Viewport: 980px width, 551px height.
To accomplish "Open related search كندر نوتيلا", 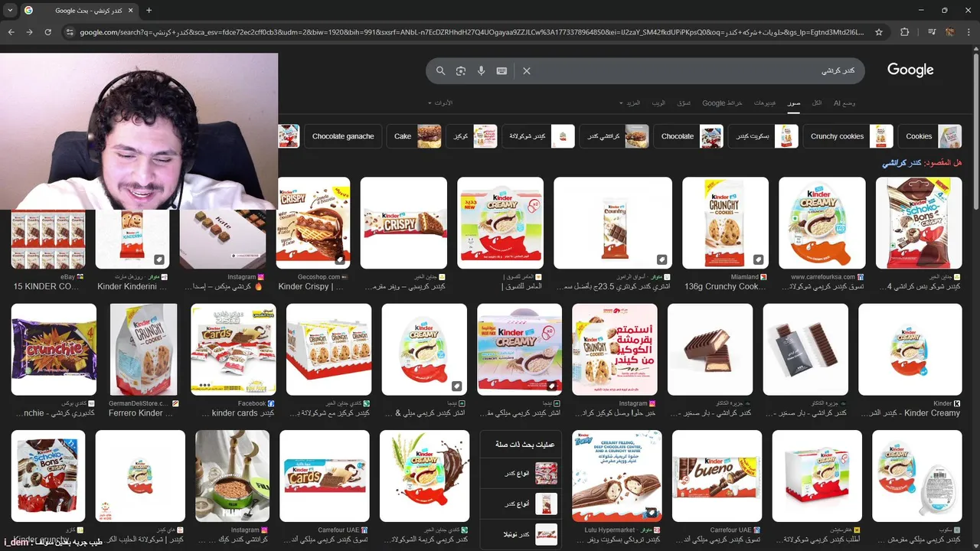I will click(521, 535).
